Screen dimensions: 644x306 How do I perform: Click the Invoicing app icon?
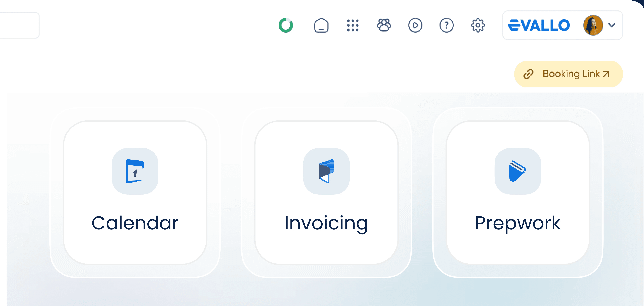point(326,171)
